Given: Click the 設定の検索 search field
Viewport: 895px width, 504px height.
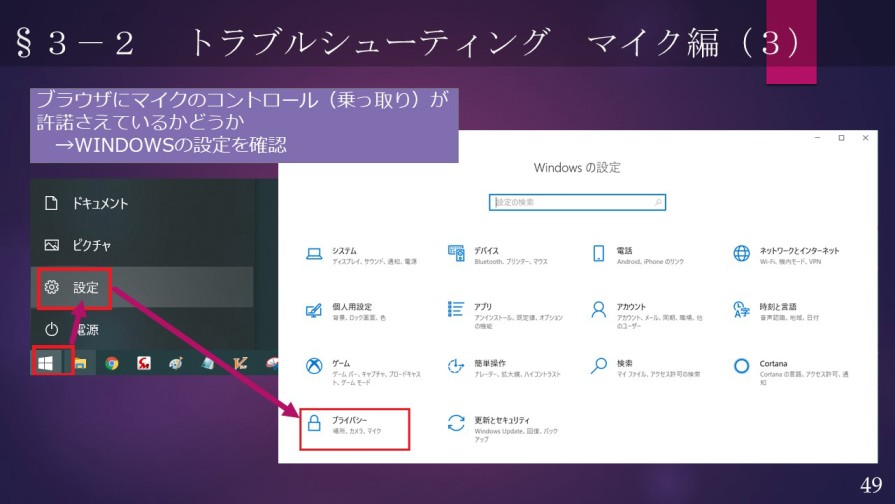Looking at the screenshot, I should tap(577, 202).
